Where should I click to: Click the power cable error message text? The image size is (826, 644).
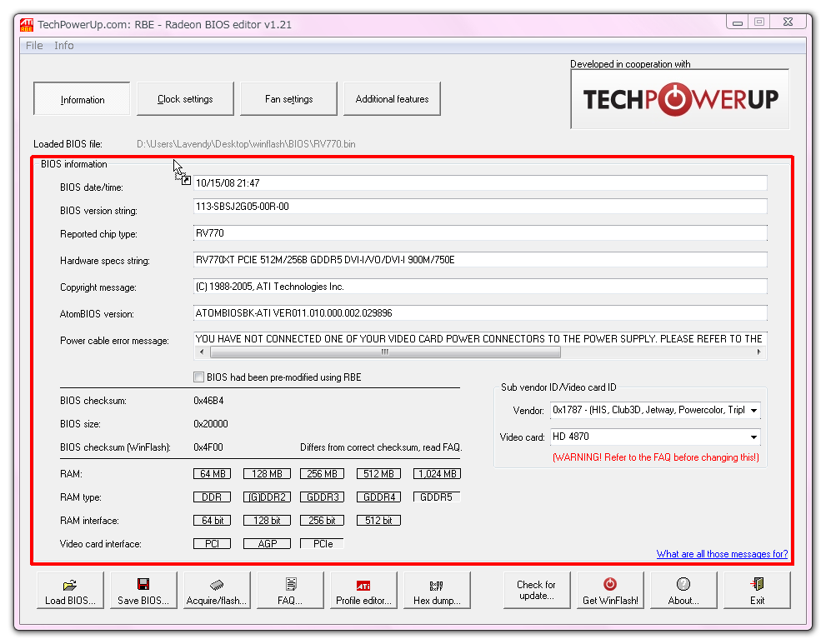coord(479,338)
